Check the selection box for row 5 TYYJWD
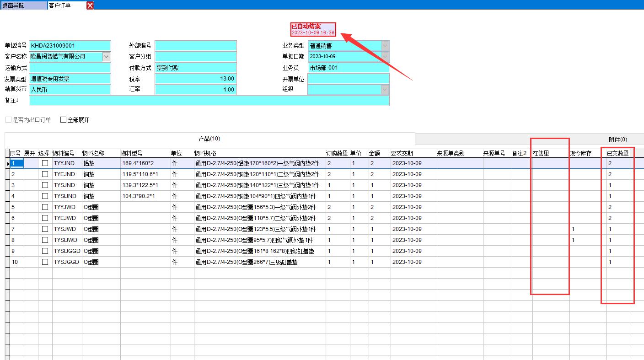644x360 pixels. pos(45,207)
